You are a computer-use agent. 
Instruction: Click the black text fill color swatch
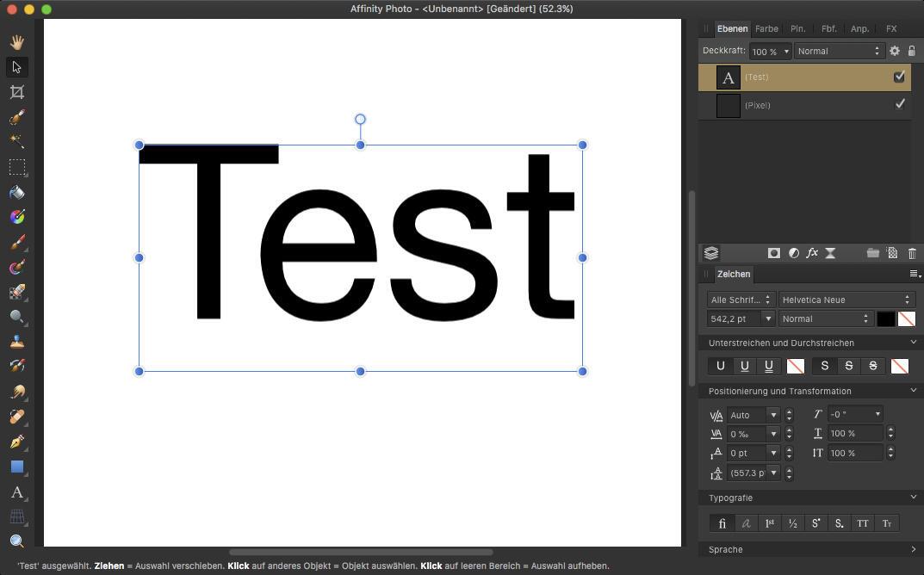885,318
